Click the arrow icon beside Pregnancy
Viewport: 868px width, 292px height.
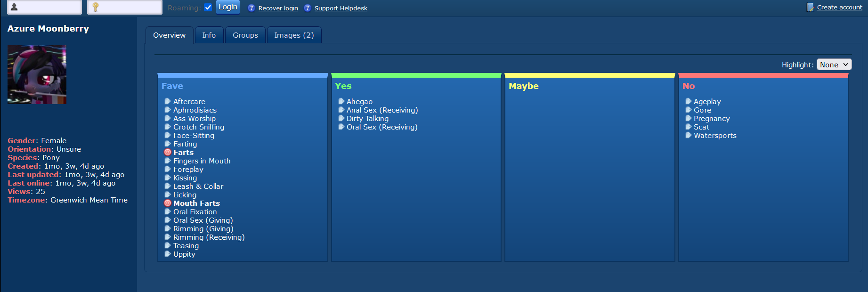[x=689, y=118]
